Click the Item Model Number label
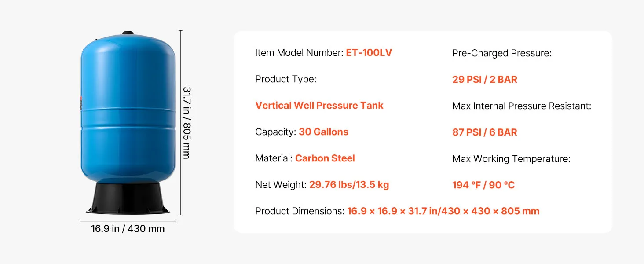This screenshot has height=264, width=644. pyautogui.click(x=299, y=53)
